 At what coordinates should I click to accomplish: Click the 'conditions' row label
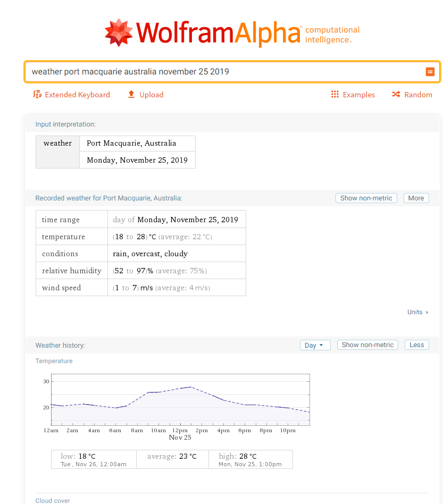point(60,254)
